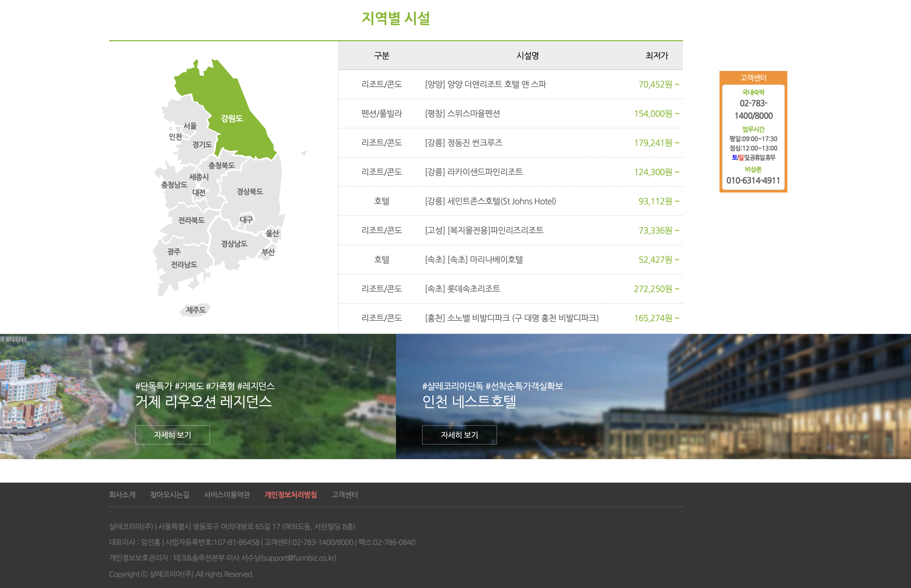Go to 서비스이용약관 in footer

(227, 495)
